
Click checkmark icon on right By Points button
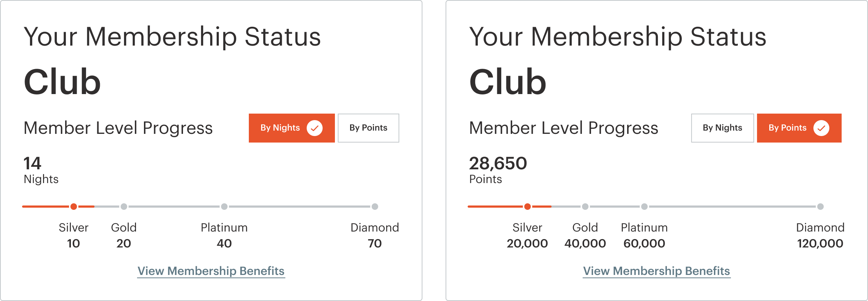pyautogui.click(x=821, y=128)
